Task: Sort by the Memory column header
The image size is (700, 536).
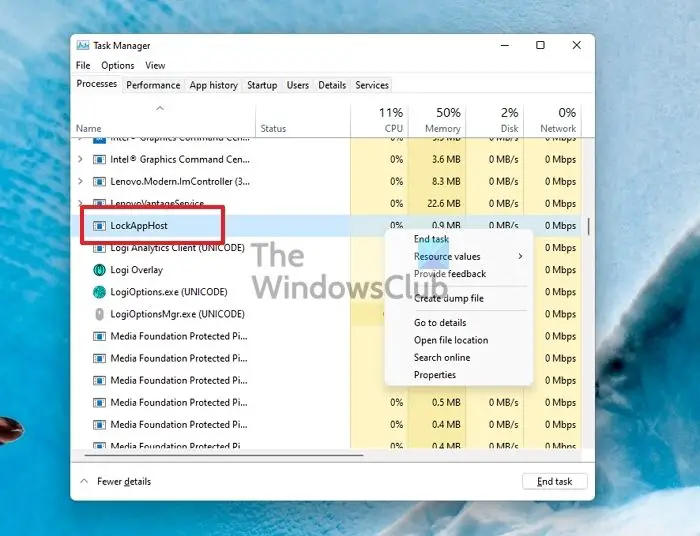Action: tap(437, 121)
